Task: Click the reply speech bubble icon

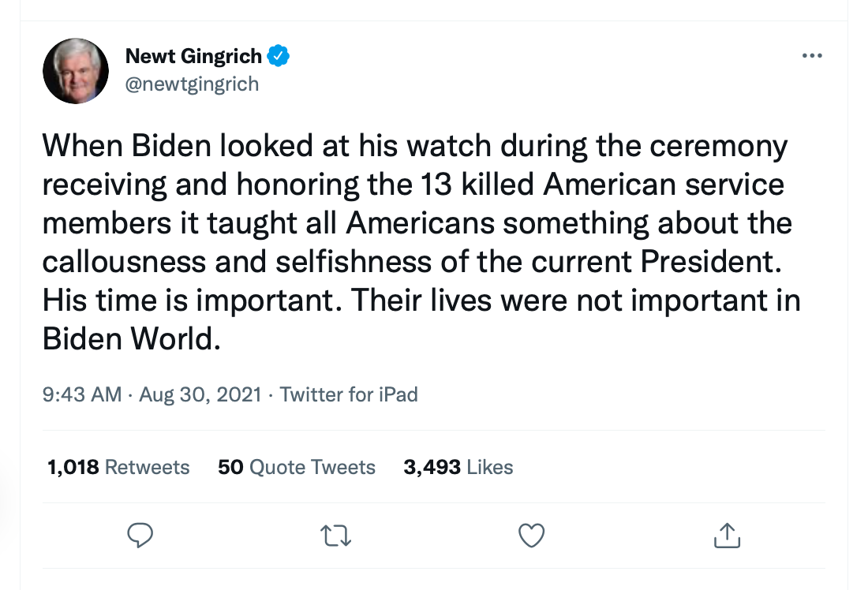Action: tap(140, 536)
